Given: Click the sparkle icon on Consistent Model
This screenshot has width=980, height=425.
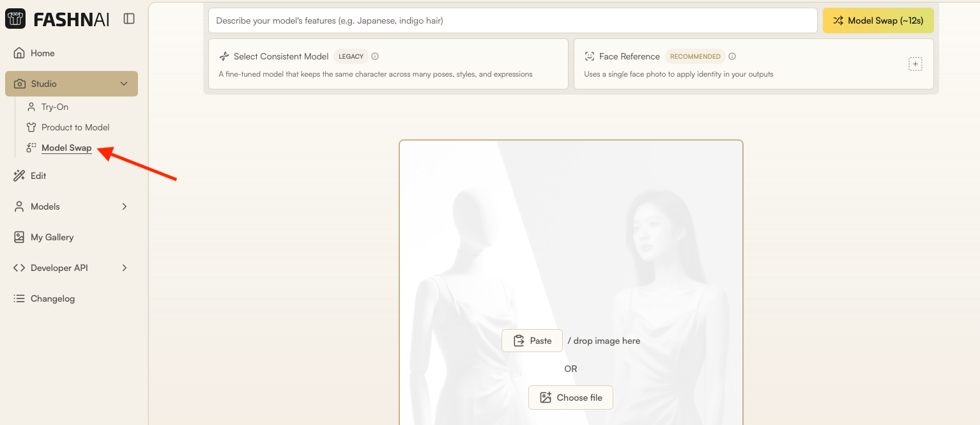Looking at the screenshot, I should click(224, 56).
